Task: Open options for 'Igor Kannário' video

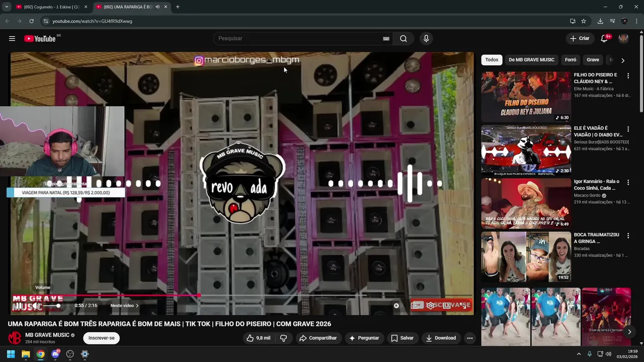Action: click(628, 183)
